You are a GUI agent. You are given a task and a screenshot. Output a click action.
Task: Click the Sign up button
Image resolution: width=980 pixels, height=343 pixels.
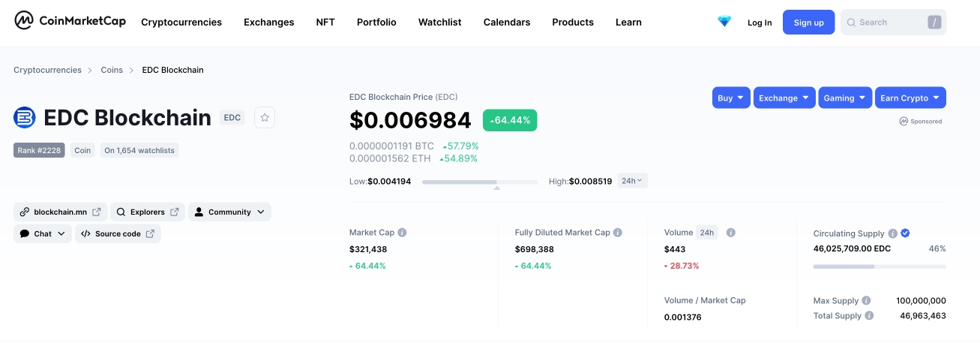point(809,23)
